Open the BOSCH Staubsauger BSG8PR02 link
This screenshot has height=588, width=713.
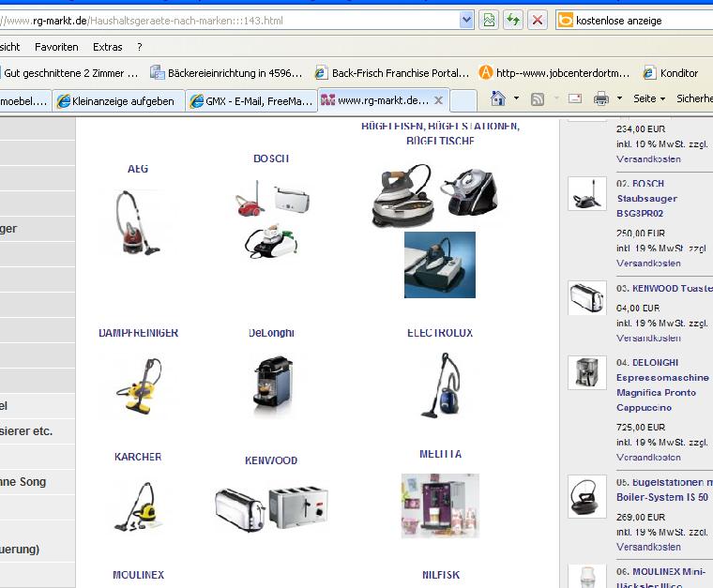(x=646, y=198)
